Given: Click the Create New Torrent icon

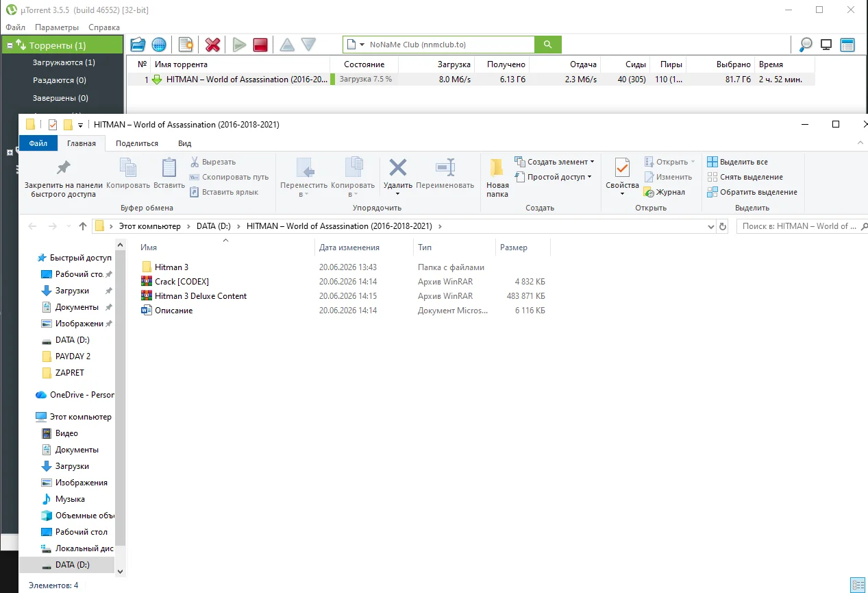Looking at the screenshot, I should [186, 45].
